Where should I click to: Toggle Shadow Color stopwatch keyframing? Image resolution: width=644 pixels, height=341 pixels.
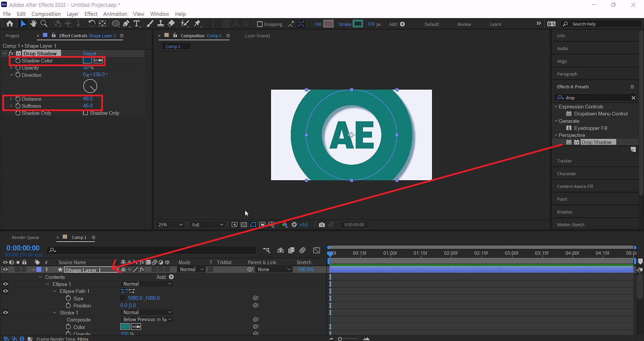pyautogui.click(x=18, y=61)
